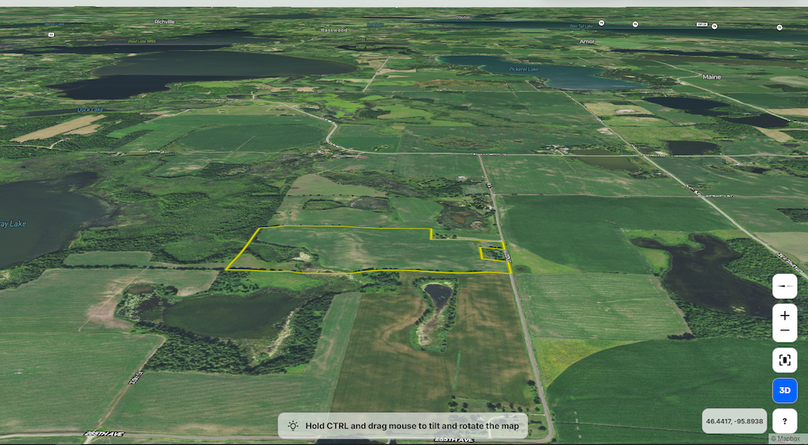Click the lightbulb tip icon

293,426
